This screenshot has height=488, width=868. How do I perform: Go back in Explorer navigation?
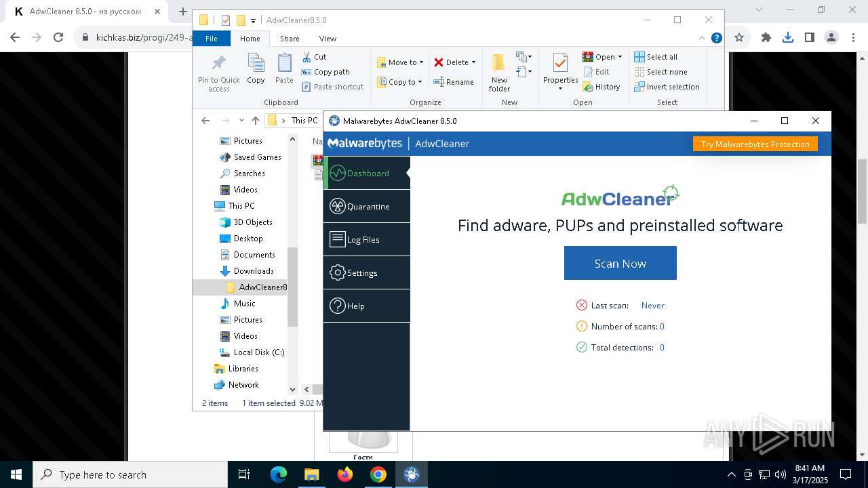tap(205, 121)
